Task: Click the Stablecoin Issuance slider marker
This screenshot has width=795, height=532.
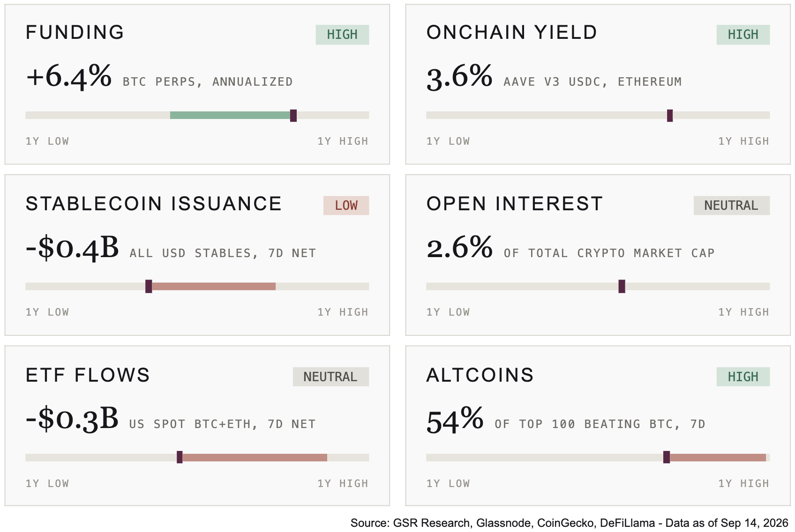Action: pos(149,286)
